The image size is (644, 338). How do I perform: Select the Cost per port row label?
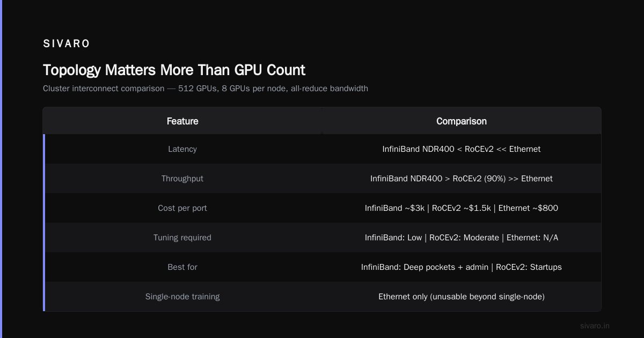point(182,208)
